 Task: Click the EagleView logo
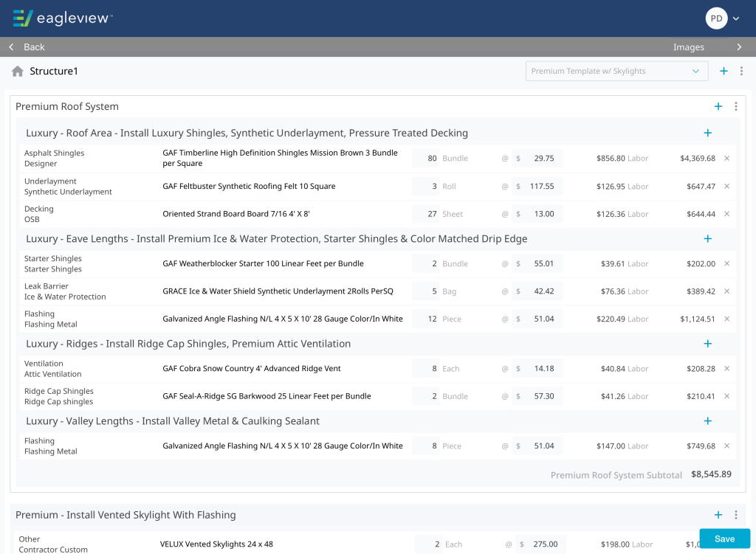pos(63,18)
